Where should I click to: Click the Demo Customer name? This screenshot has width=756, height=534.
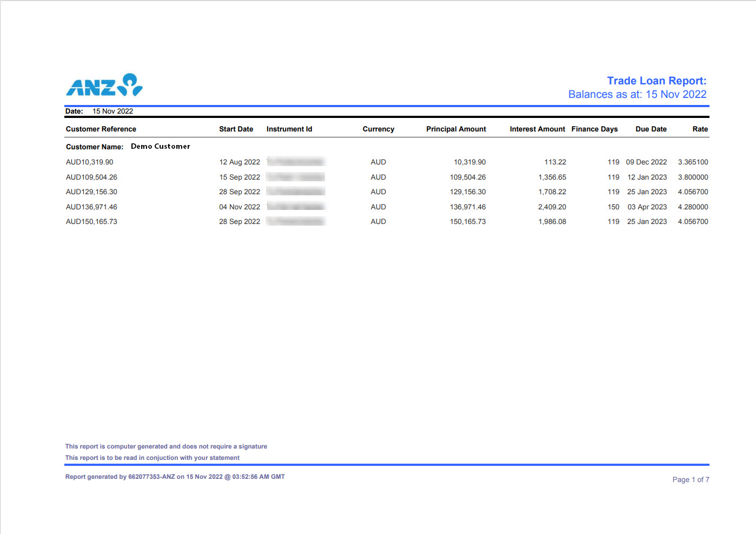161,147
